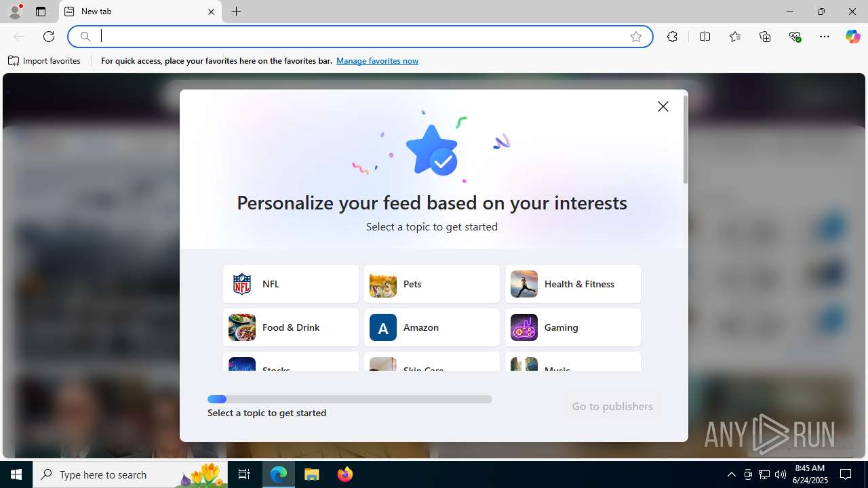Select the Pets topic
868x488 pixels.
point(432,284)
